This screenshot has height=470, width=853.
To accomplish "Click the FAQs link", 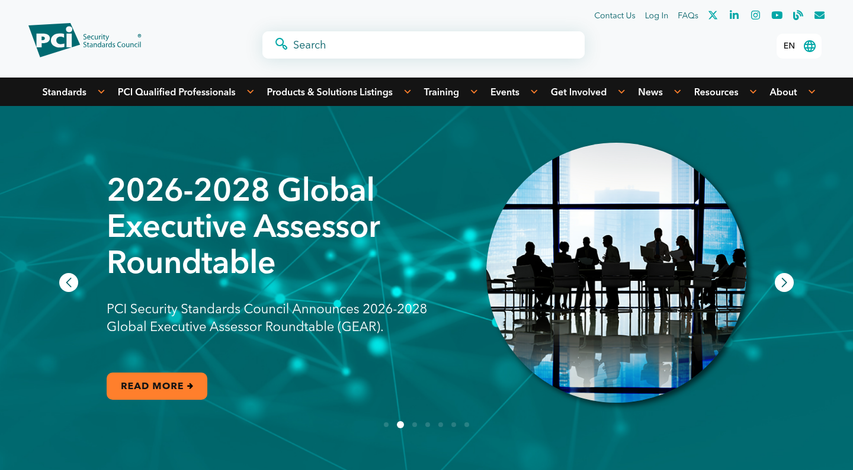I will click(x=688, y=16).
